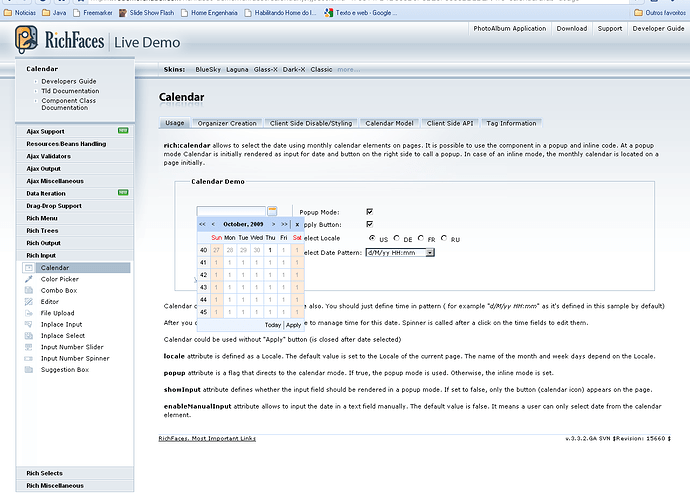
Task: Click the RichFaces logo icon
Action: click(x=26, y=39)
